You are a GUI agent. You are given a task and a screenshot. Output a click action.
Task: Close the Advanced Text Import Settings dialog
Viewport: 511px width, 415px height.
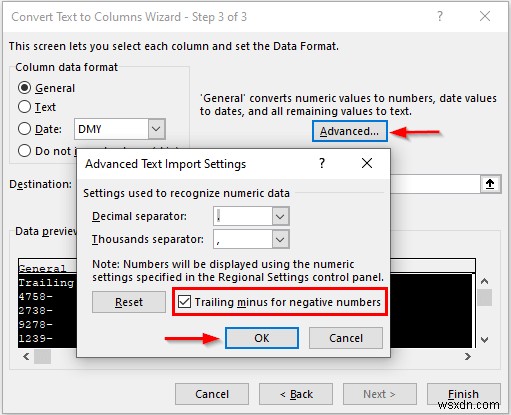point(367,163)
